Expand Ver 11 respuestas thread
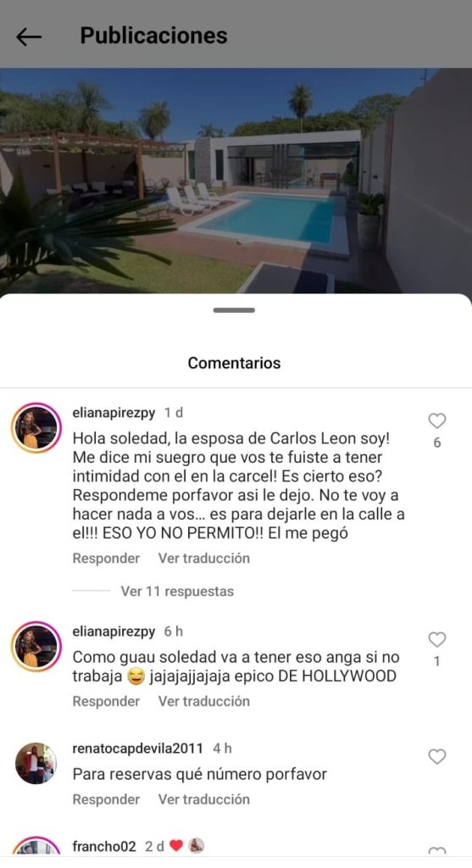 coord(177,591)
